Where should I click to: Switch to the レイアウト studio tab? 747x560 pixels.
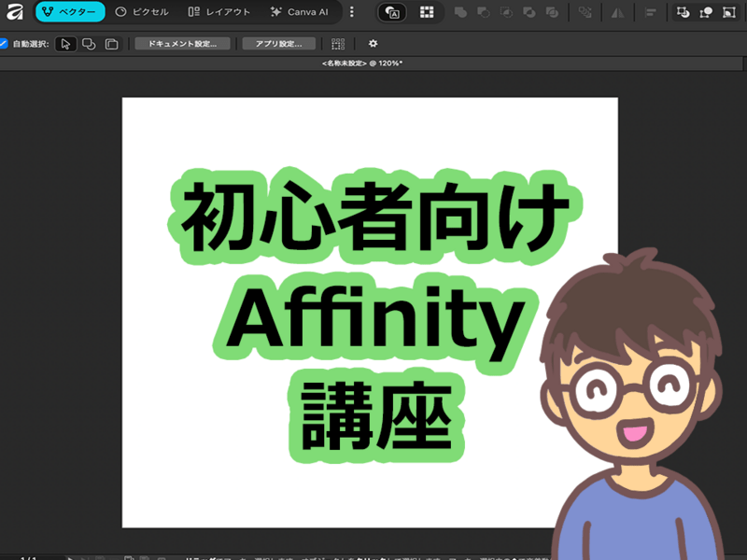pos(218,12)
